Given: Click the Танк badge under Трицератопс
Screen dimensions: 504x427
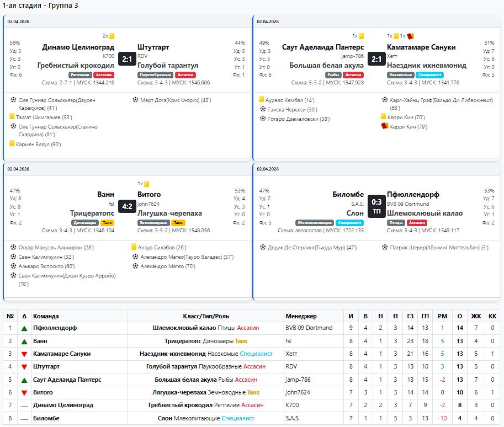Looking at the screenshot, I should click(x=107, y=222).
